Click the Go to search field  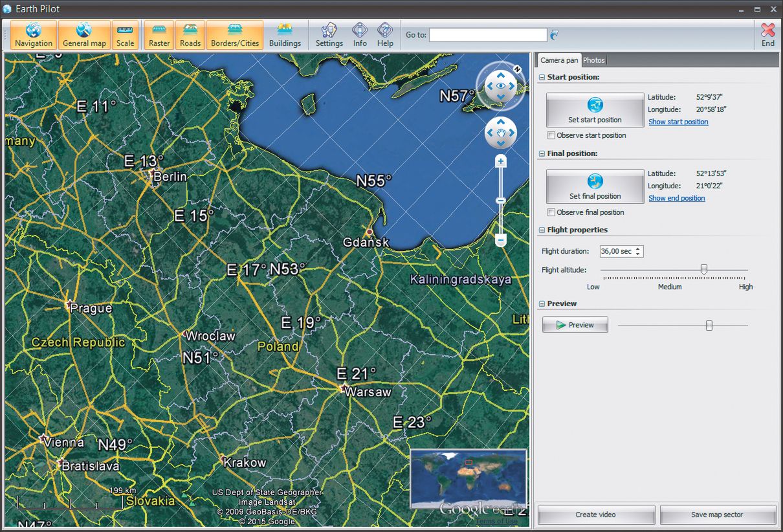coord(488,35)
